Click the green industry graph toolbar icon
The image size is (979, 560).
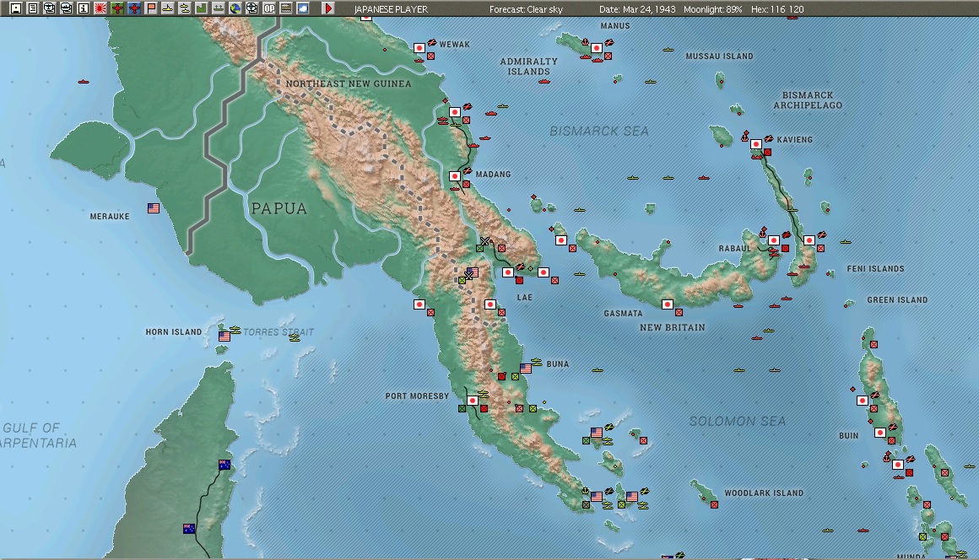click(x=201, y=8)
